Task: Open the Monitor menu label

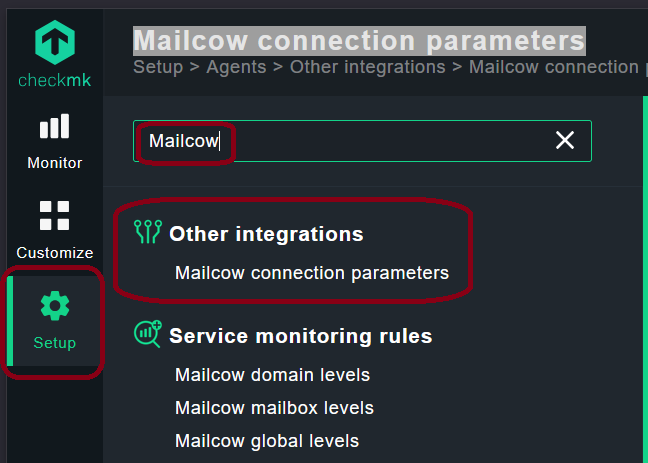Action: (55, 163)
